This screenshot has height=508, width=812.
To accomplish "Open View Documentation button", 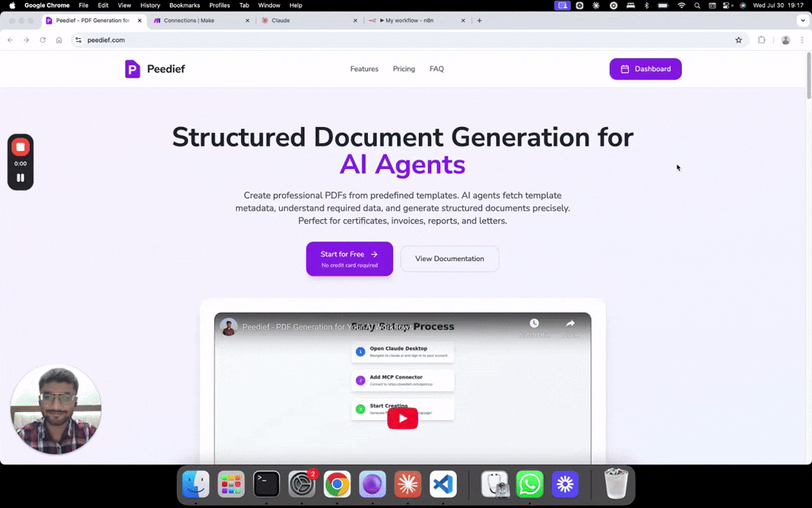I will tap(450, 259).
